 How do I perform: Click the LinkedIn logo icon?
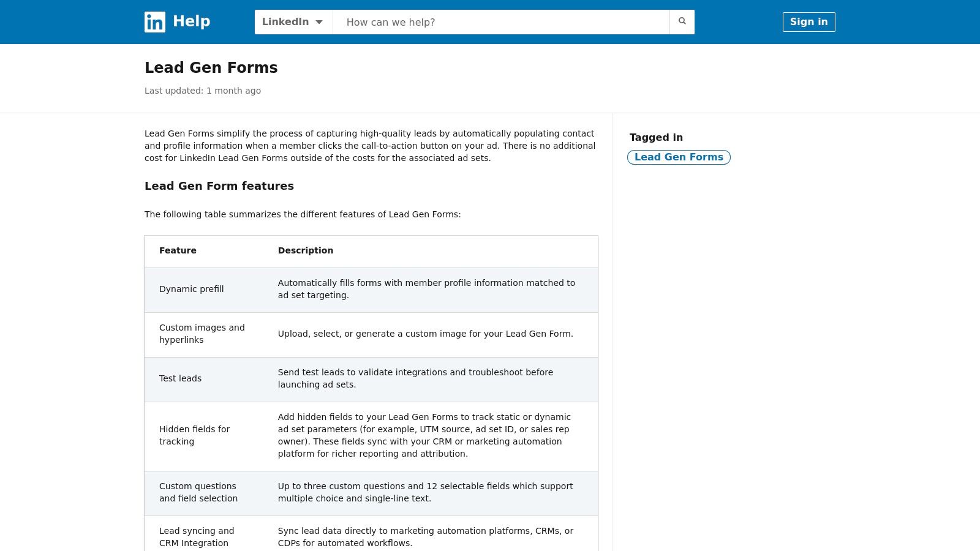pos(154,22)
